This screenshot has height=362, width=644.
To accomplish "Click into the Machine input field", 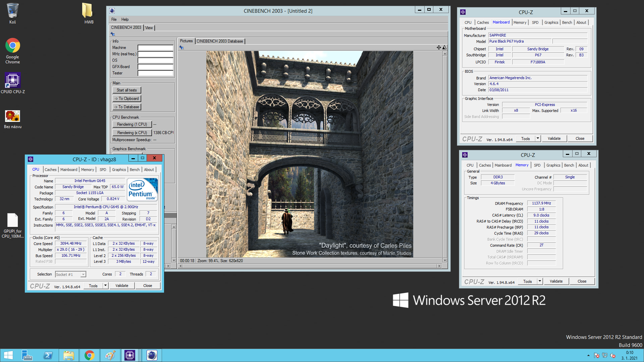I will (x=156, y=48).
